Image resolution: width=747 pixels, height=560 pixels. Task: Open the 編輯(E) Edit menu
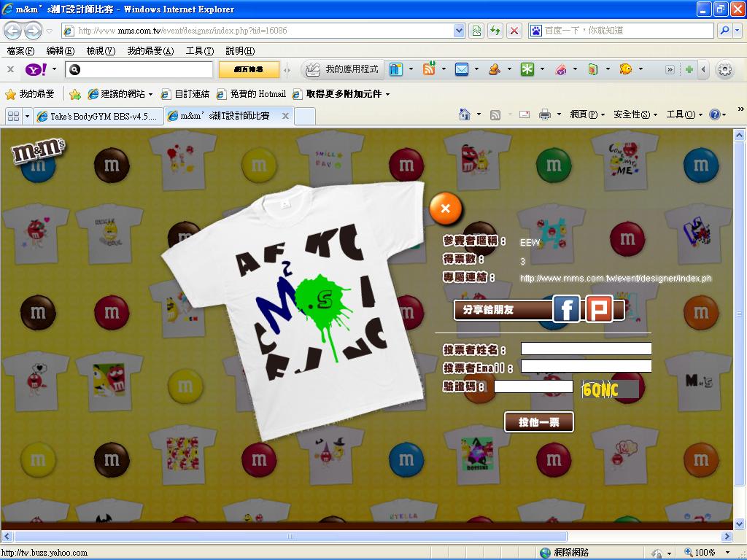point(61,50)
